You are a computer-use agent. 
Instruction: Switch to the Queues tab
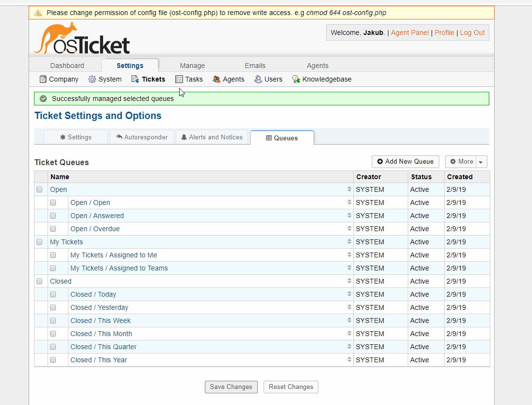tap(282, 138)
